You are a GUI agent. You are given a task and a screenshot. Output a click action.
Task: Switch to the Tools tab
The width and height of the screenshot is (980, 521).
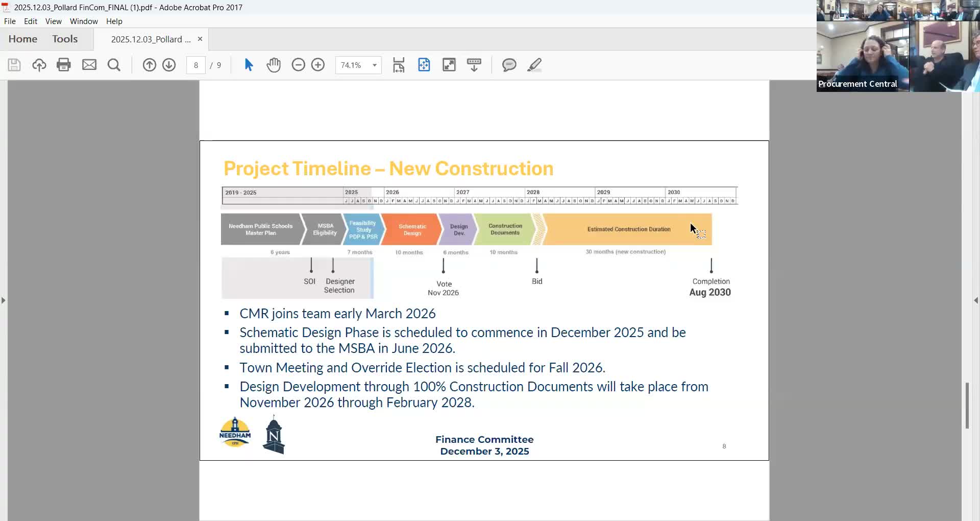65,39
